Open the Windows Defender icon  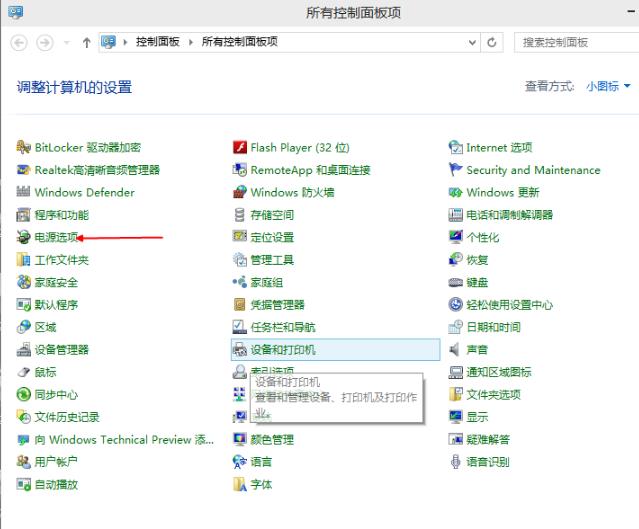(25, 192)
